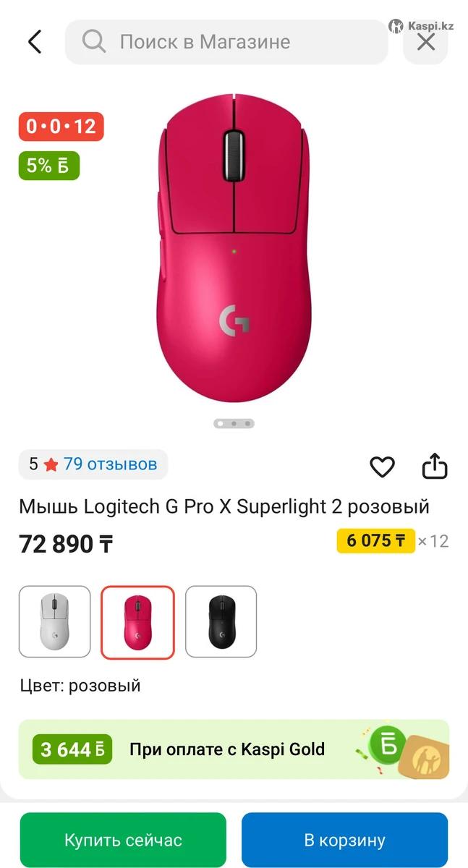468x868 pixels.
Task: Add to favorites with the heart icon
Action: click(382, 467)
